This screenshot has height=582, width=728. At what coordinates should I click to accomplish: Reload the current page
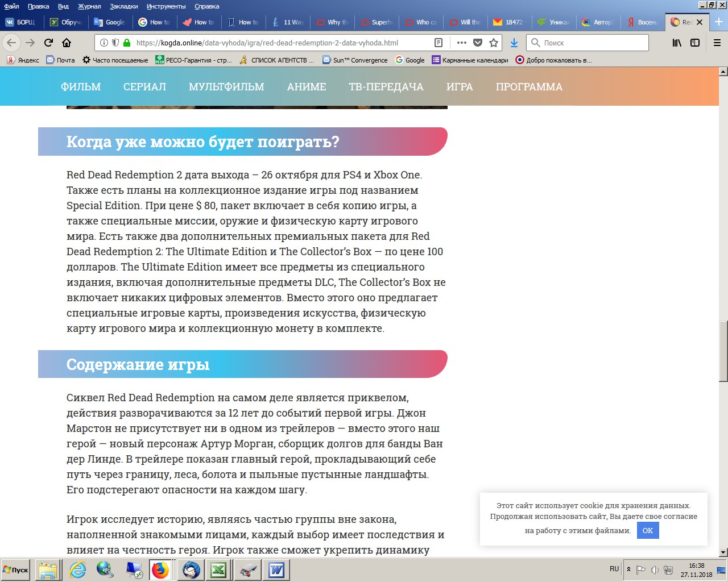coord(48,43)
